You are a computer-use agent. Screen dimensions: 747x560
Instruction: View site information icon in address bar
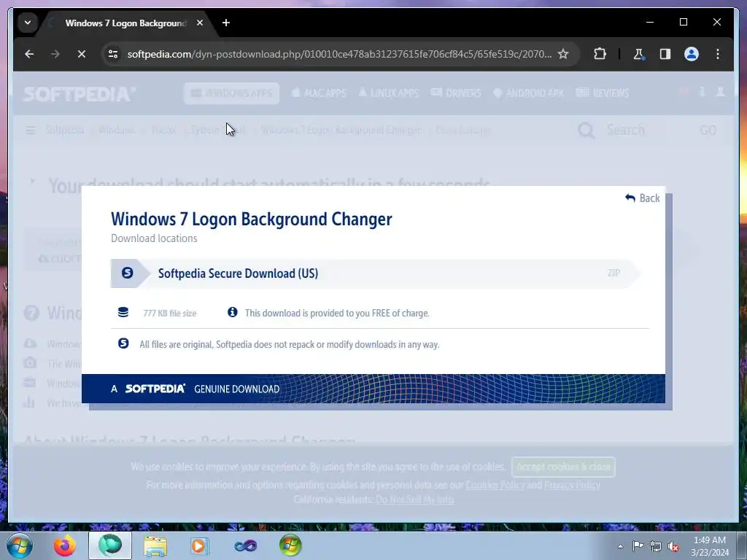click(x=113, y=54)
